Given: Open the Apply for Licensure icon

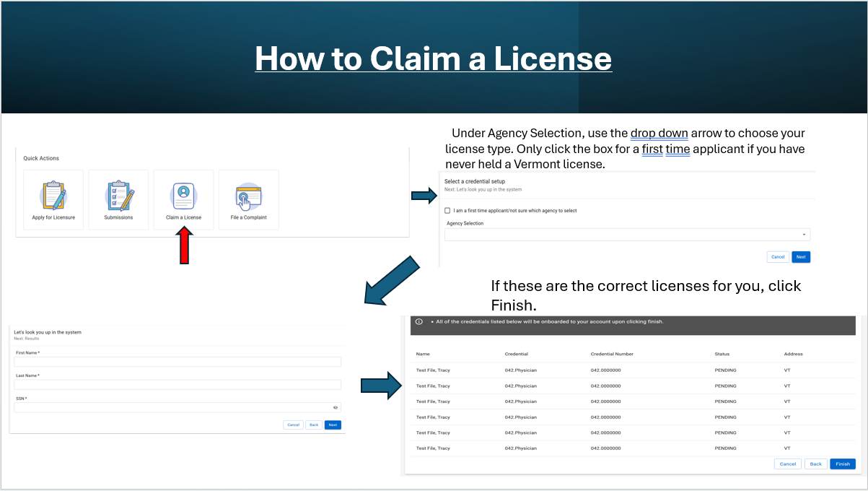Looking at the screenshot, I should [x=53, y=199].
